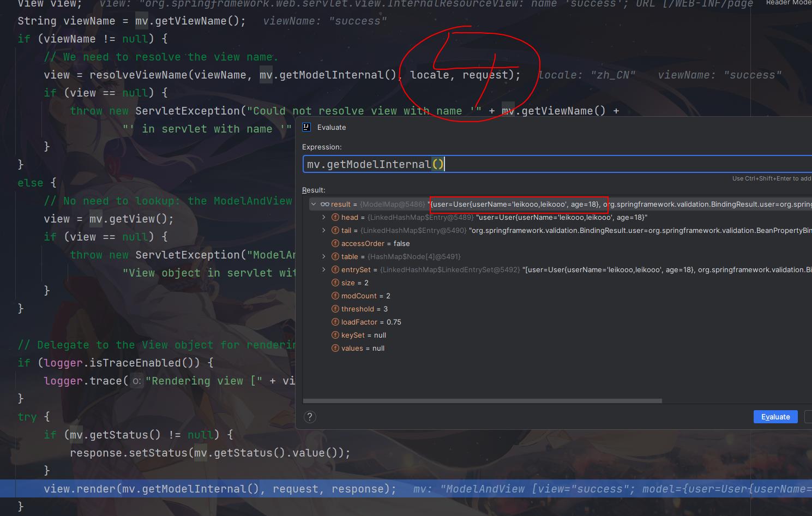Click field icon next to size

tap(335, 283)
